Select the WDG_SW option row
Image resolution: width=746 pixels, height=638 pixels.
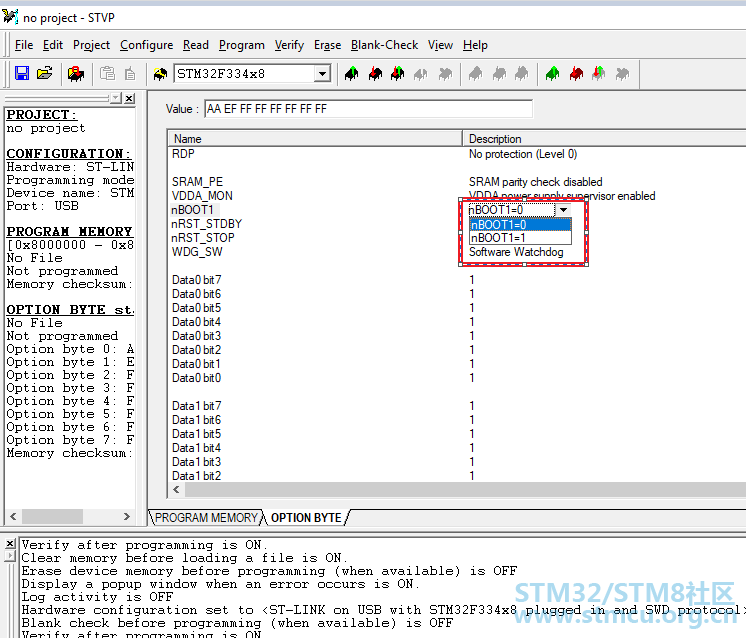tap(197, 252)
